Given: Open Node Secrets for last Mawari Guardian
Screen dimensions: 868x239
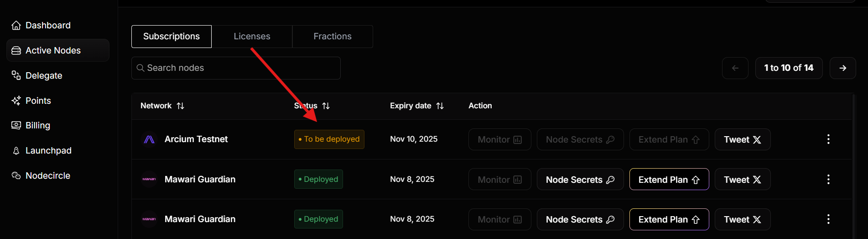Looking at the screenshot, I should [x=580, y=220].
